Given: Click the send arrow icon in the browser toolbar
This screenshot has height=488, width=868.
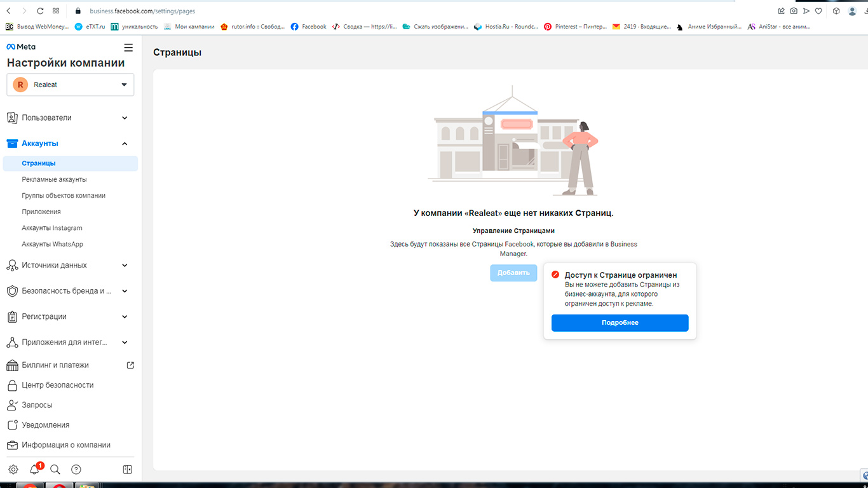Looking at the screenshot, I should coord(806,11).
